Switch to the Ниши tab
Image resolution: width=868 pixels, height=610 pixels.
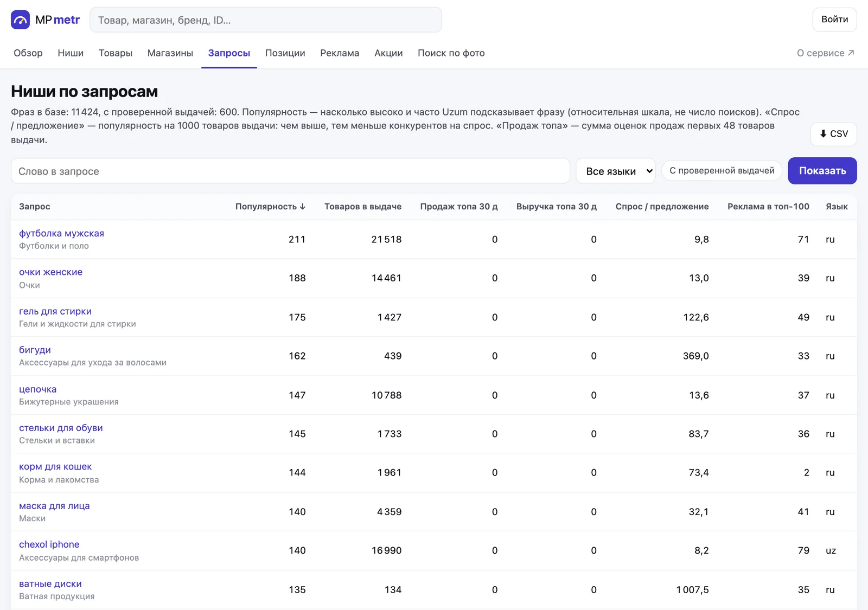pyautogui.click(x=71, y=53)
